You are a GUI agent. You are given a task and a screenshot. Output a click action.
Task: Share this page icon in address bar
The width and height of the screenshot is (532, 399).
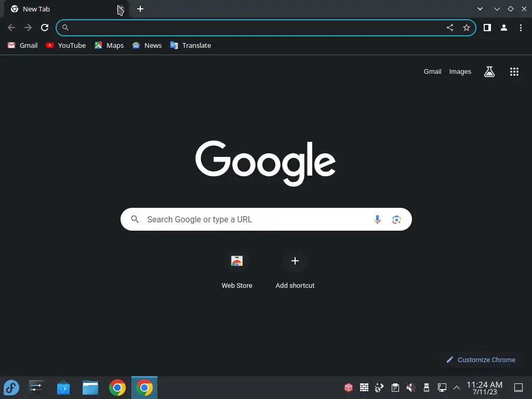point(450,28)
